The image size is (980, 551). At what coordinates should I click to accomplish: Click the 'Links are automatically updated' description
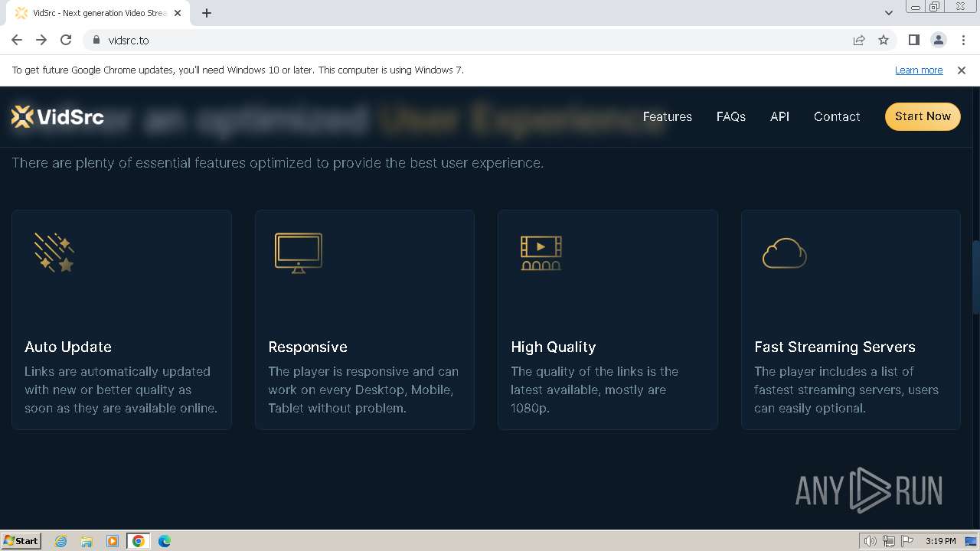coord(121,390)
